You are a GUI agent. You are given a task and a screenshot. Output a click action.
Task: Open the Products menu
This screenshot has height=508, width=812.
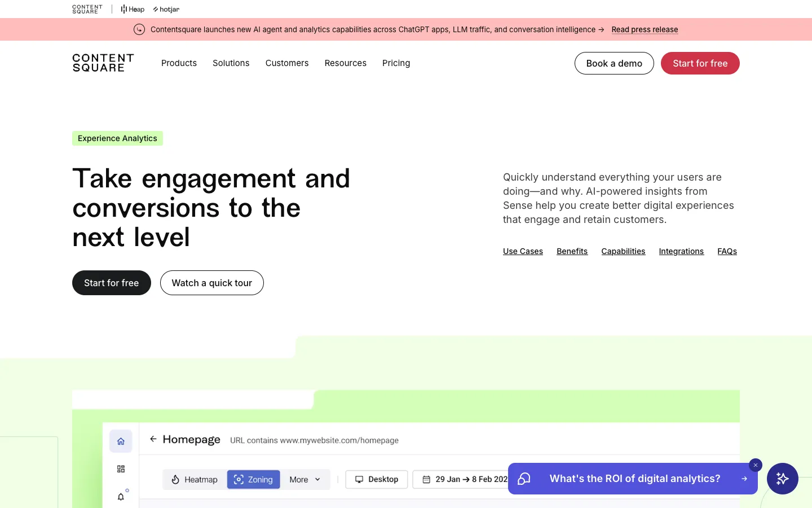point(179,63)
